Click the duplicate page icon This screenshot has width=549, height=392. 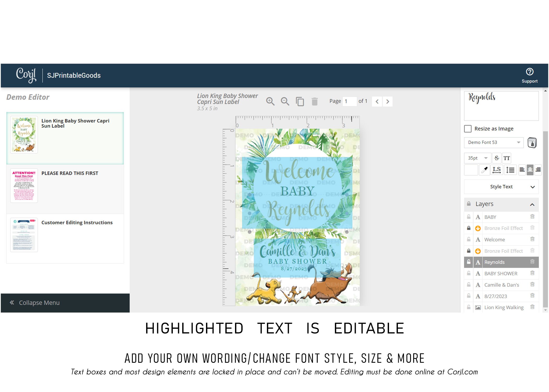pyautogui.click(x=300, y=101)
